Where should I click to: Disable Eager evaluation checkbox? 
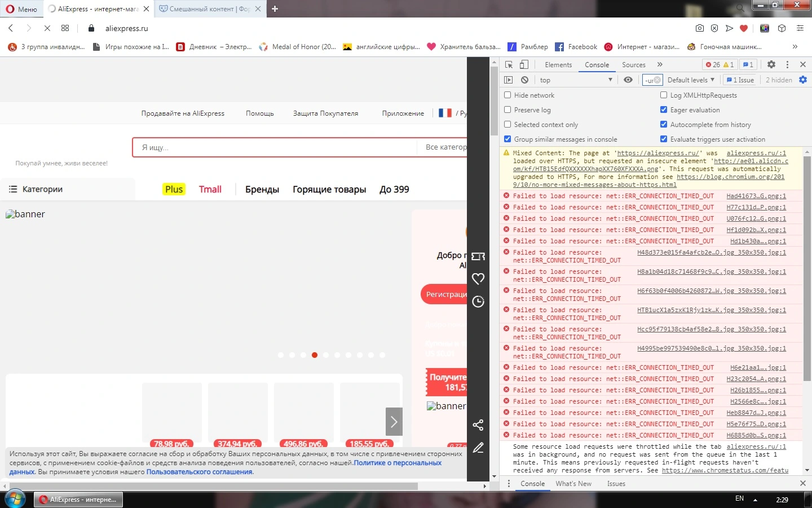pyautogui.click(x=664, y=110)
